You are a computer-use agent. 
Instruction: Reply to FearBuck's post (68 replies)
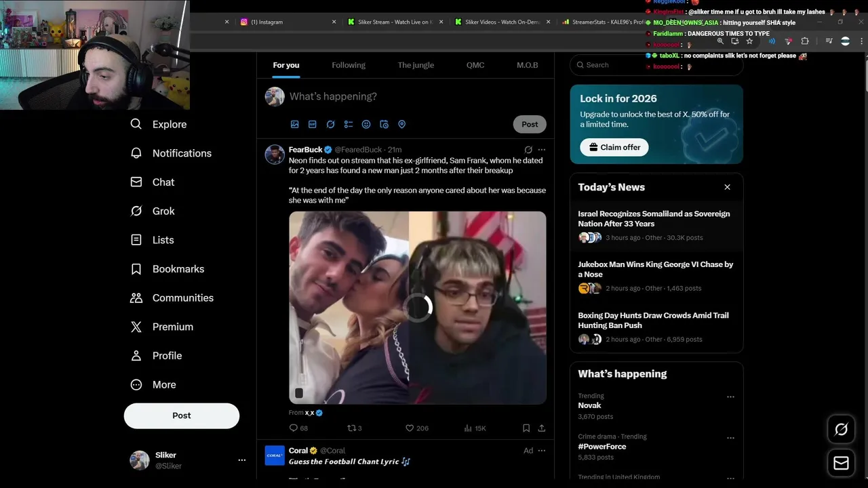pyautogui.click(x=298, y=428)
